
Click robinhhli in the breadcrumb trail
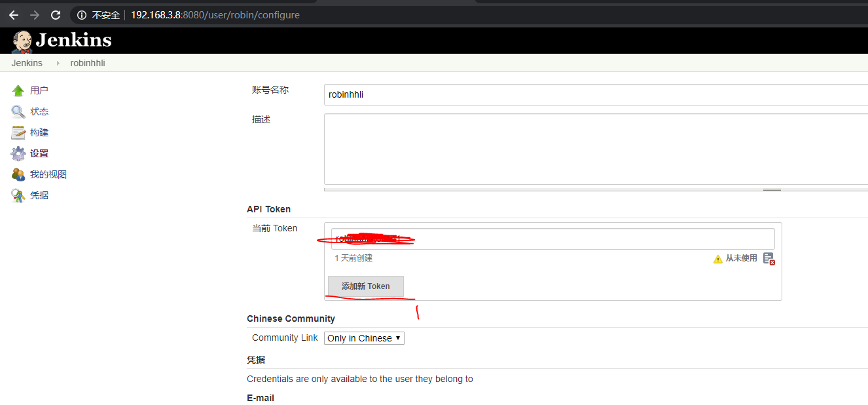87,62
